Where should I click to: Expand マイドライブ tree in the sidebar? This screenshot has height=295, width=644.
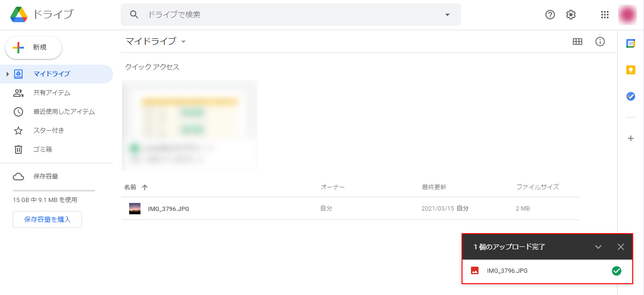click(8, 74)
